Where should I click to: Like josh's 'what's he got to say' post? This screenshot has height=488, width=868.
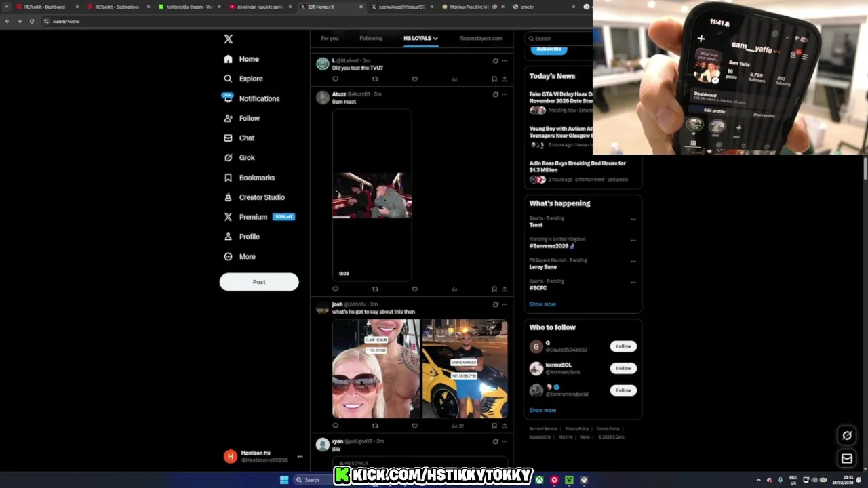(414, 426)
